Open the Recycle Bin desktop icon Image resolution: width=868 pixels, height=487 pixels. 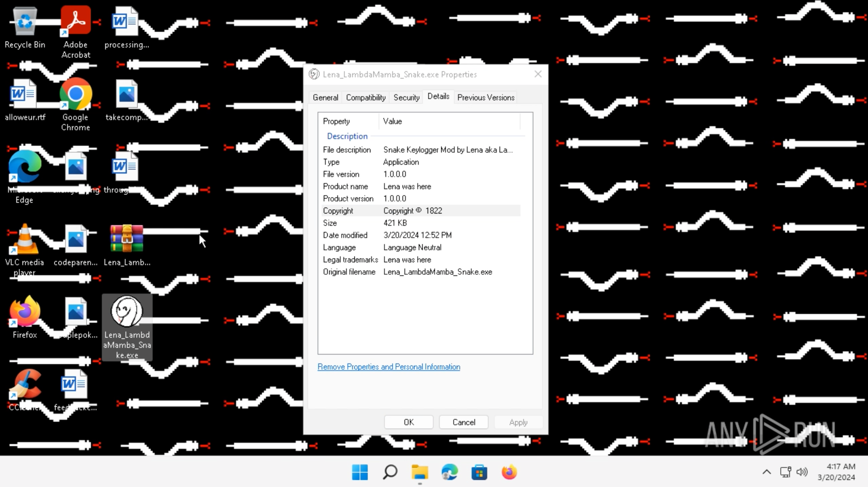[x=25, y=22]
